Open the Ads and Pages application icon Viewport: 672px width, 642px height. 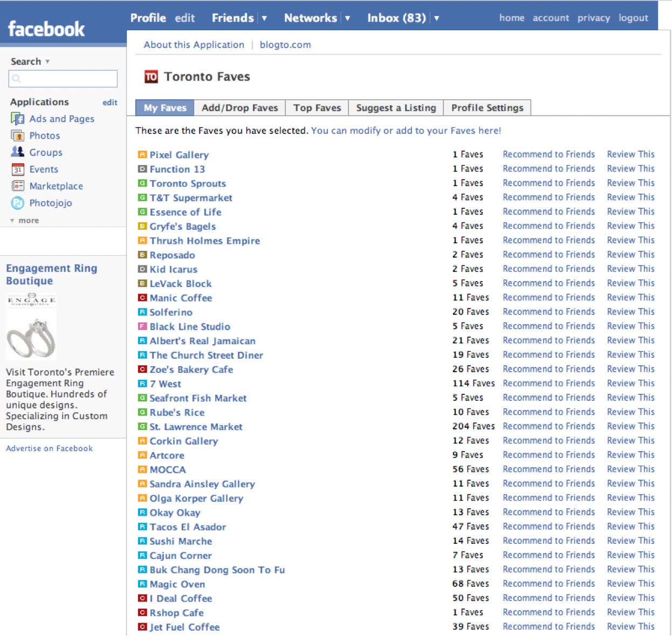(x=18, y=119)
